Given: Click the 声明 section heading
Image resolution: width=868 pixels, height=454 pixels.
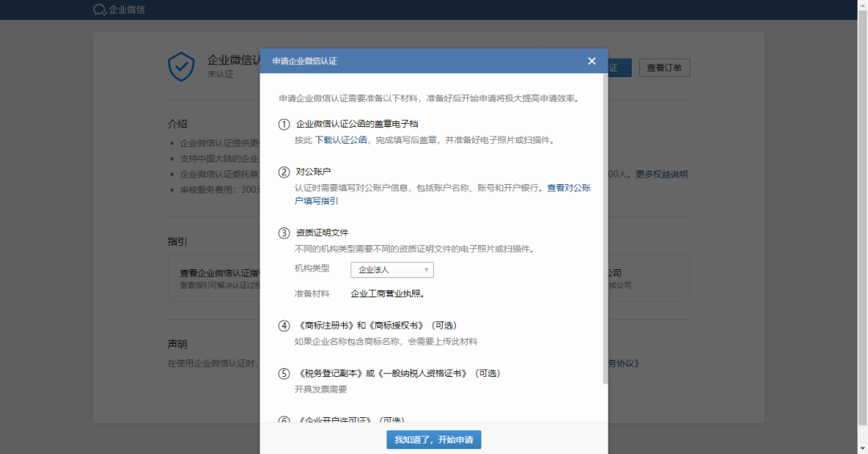Looking at the screenshot, I should 177,345.
